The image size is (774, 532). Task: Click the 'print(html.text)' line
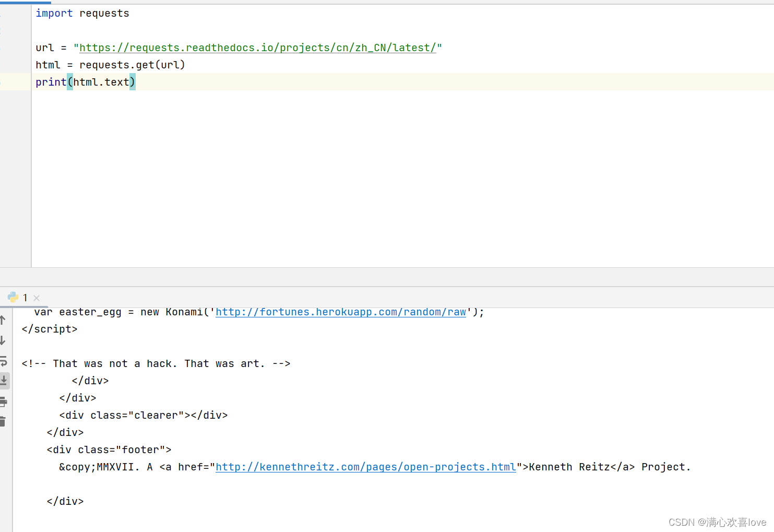86,82
